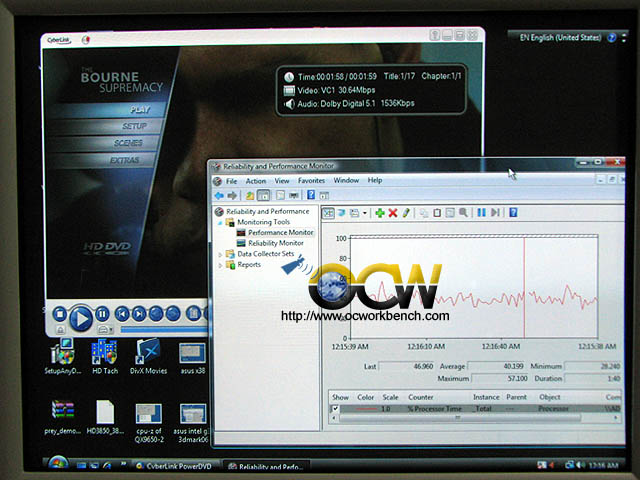Select cpu-z of QX9650-2 desktop image

coord(149,423)
